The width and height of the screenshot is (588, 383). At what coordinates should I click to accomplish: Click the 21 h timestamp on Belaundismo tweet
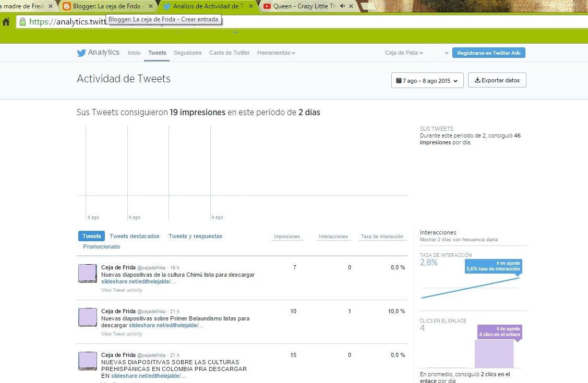175,312
